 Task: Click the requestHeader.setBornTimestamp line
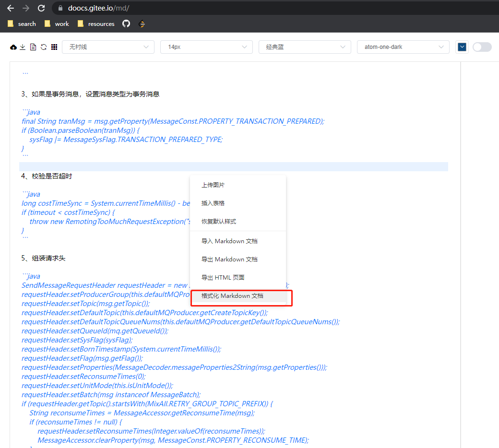[x=121, y=349]
